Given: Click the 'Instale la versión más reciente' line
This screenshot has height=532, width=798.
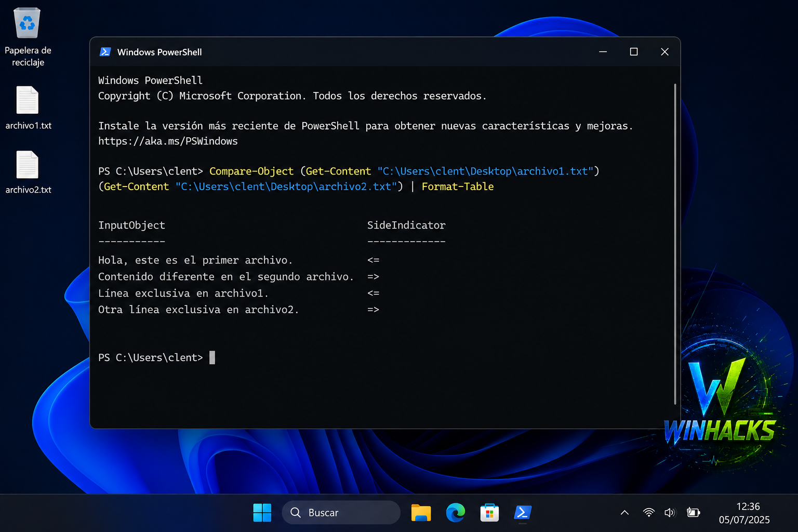Looking at the screenshot, I should (x=366, y=126).
